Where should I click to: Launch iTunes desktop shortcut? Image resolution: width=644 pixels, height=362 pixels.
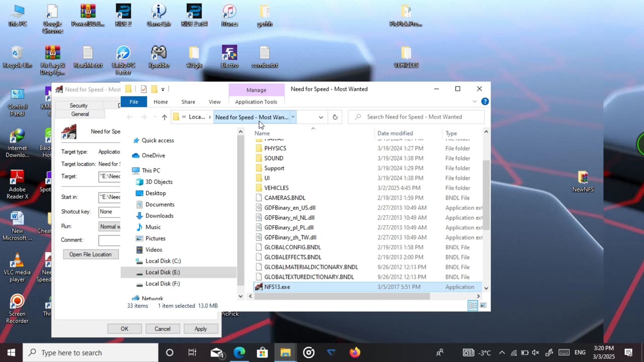click(x=229, y=16)
